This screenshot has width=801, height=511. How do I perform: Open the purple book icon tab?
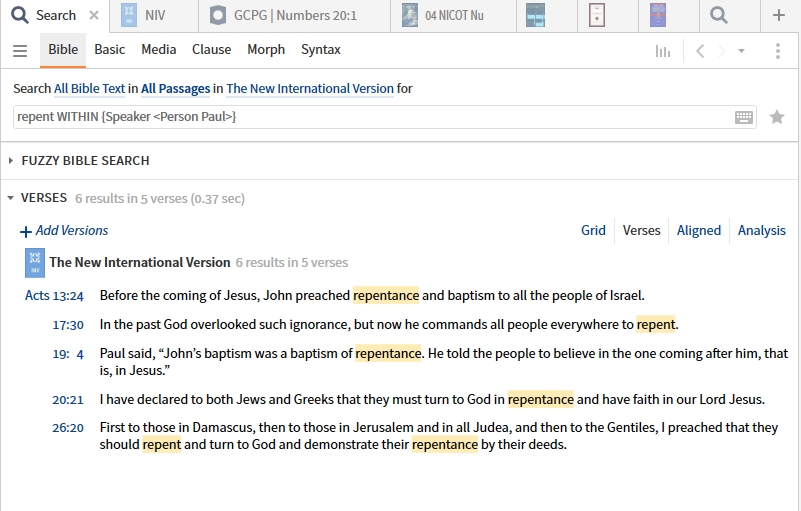658,15
